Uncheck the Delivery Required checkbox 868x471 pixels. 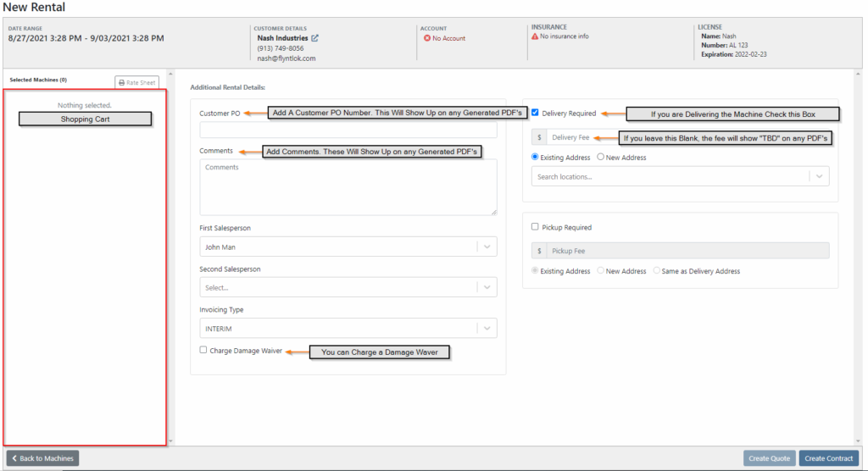point(535,113)
